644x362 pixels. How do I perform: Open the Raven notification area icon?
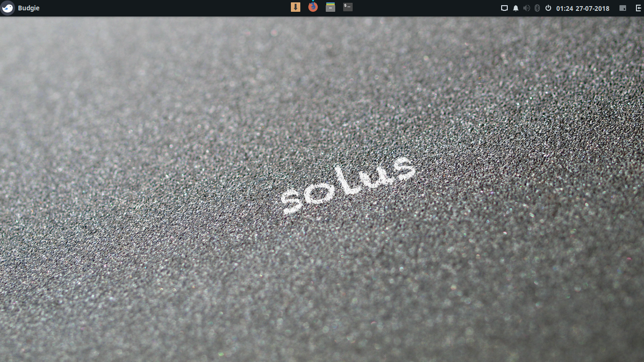[623, 8]
